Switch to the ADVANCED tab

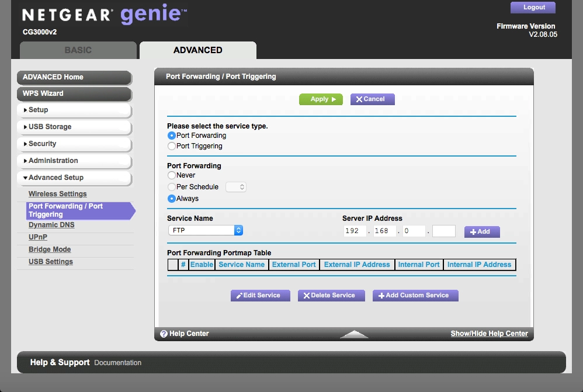[198, 50]
